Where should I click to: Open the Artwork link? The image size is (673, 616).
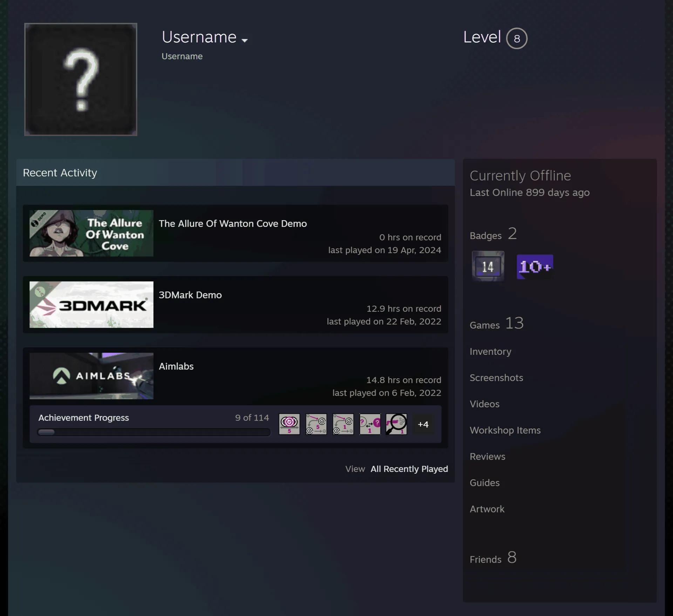coord(487,509)
